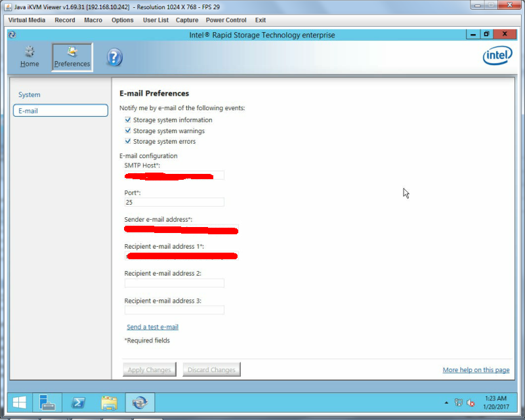Click the Sender e-mail address field
The width and height of the screenshot is (525, 420).
click(x=181, y=230)
